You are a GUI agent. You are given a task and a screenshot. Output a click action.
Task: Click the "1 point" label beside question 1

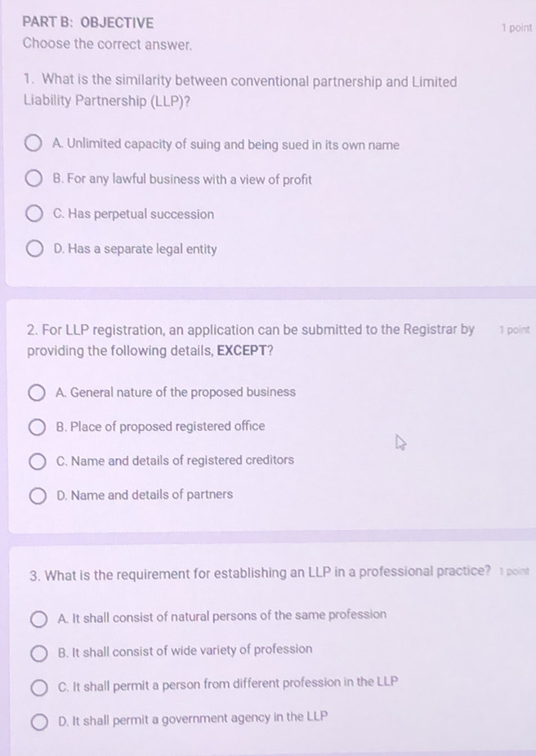click(x=517, y=27)
